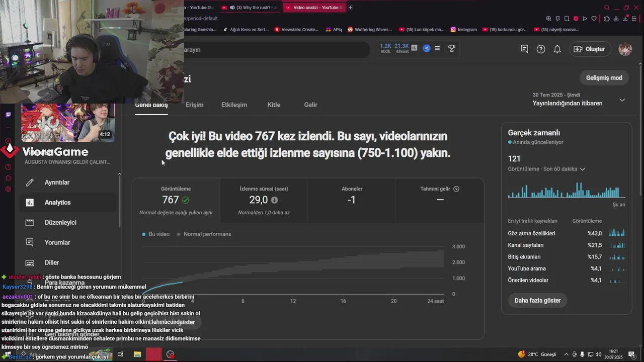
Task: Click the trophy icon in header
Action: coord(452,48)
